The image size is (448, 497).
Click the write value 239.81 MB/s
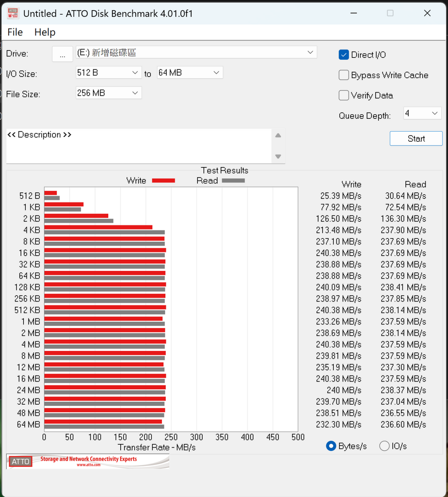pyautogui.click(x=338, y=356)
